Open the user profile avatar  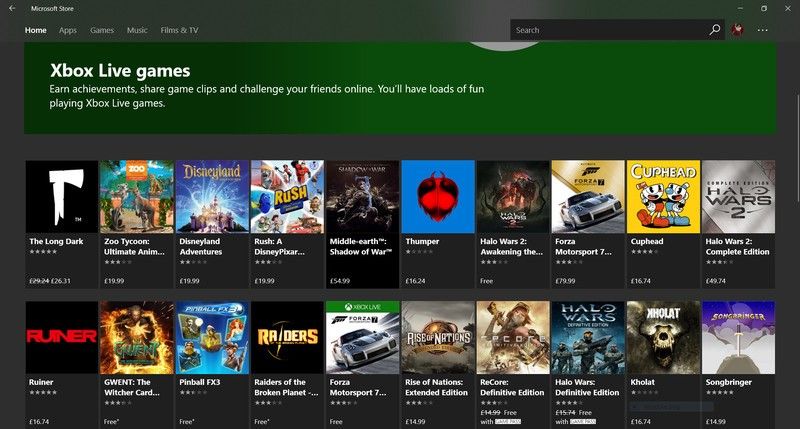click(x=737, y=30)
